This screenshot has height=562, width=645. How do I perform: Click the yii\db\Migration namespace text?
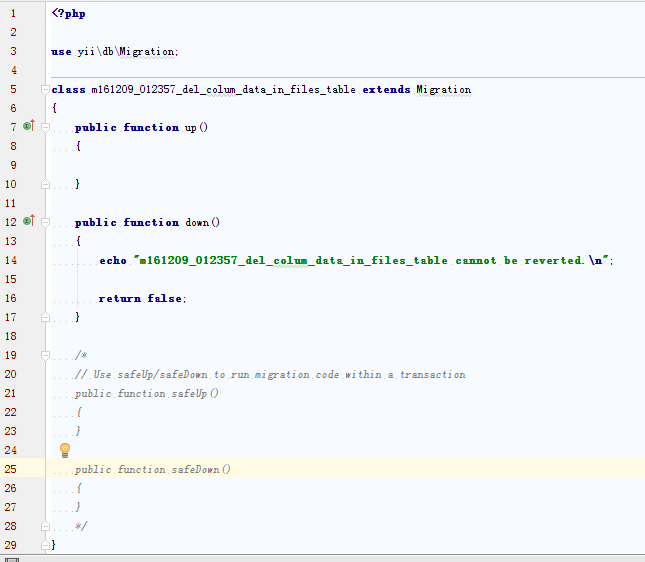(127, 52)
